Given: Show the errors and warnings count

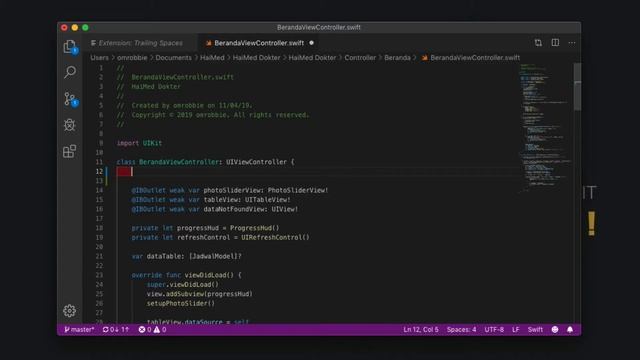Looking at the screenshot, I should tap(152, 329).
